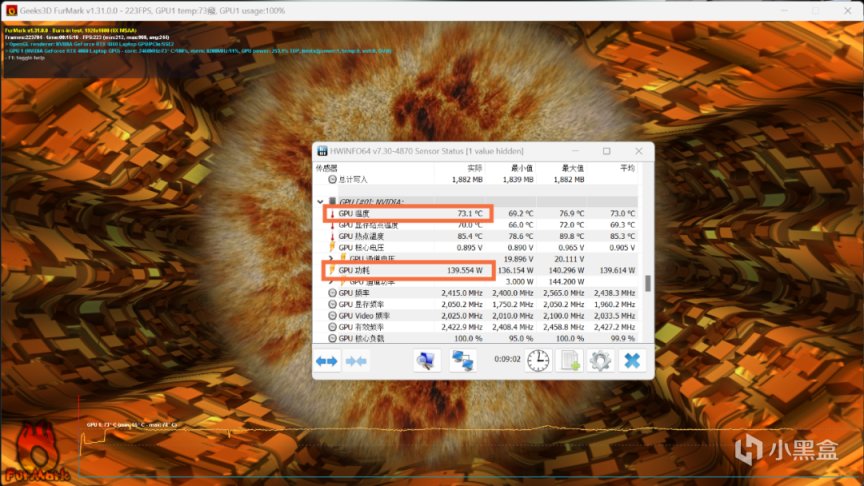The width and height of the screenshot is (864, 486).
Task: Select the GPU 频率 row label
Action: point(354,293)
